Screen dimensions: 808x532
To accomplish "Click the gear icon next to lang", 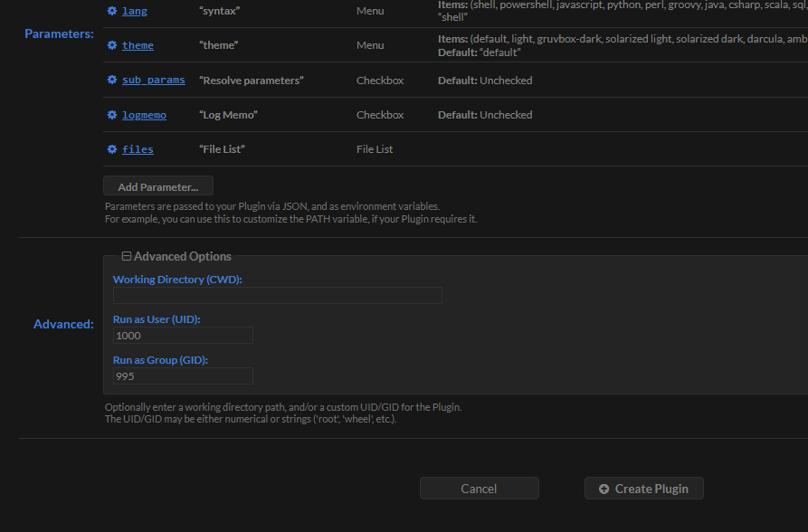I will (x=112, y=11).
